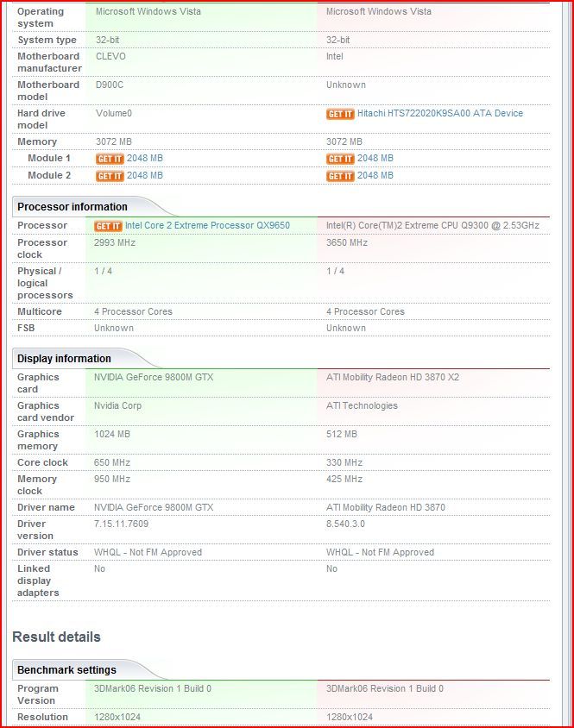Click Intel motherboard manufacturer value
574x728 pixels.
click(335, 56)
